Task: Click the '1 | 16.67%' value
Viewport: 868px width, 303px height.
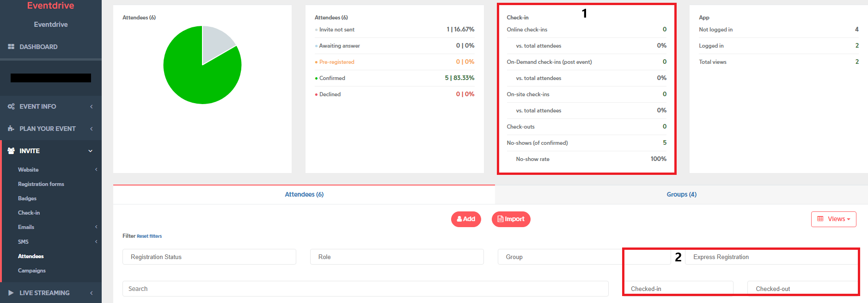Action: pos(461,29)
